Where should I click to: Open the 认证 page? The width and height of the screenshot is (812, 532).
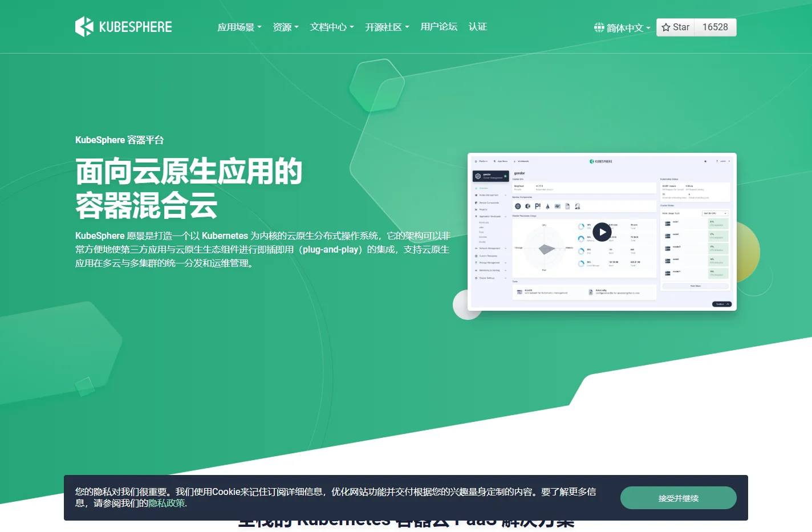[x=478, y=27]
